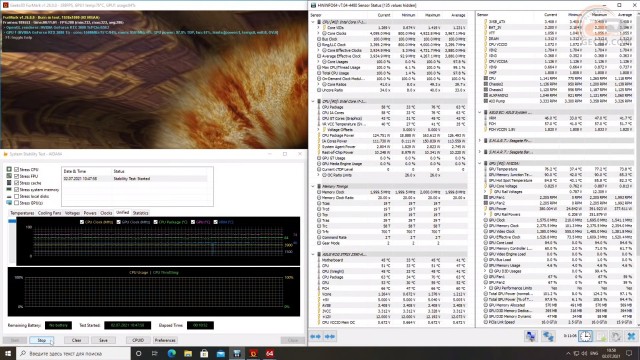This screenshot has height=360, width=640.
Task: Open CPUID from the AIDA64 stability test
Action: coord(138,340)
